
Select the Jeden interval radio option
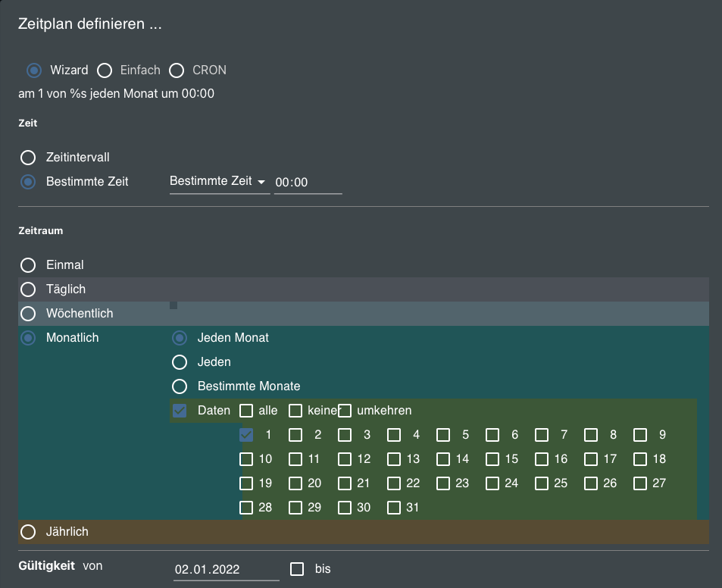(180, 362)
